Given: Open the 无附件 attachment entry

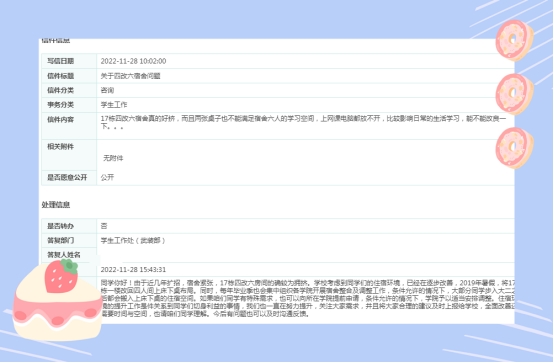Looking at the screenshot, I should (x=113, y=158).
